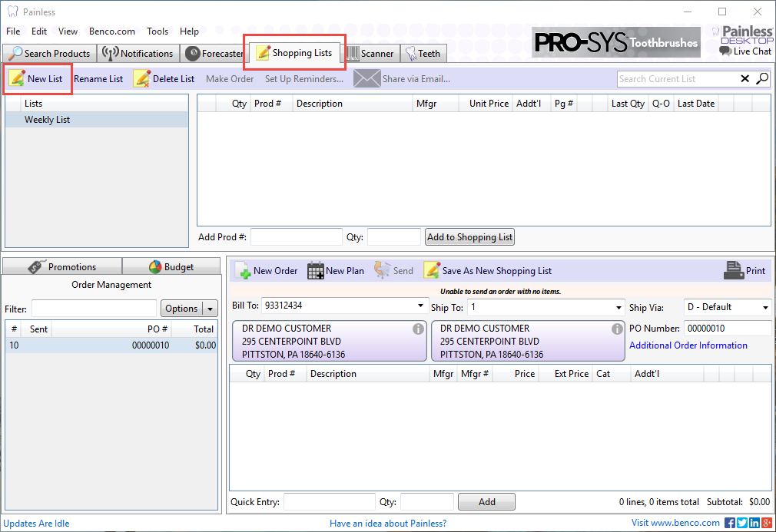Expand the Bill To dropdown

[420, 307]
